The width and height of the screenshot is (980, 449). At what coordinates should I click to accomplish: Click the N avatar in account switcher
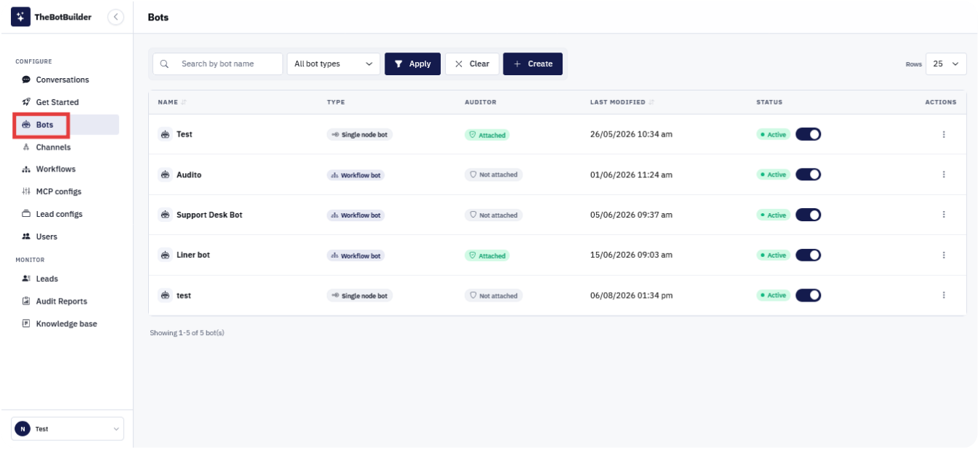23,429
